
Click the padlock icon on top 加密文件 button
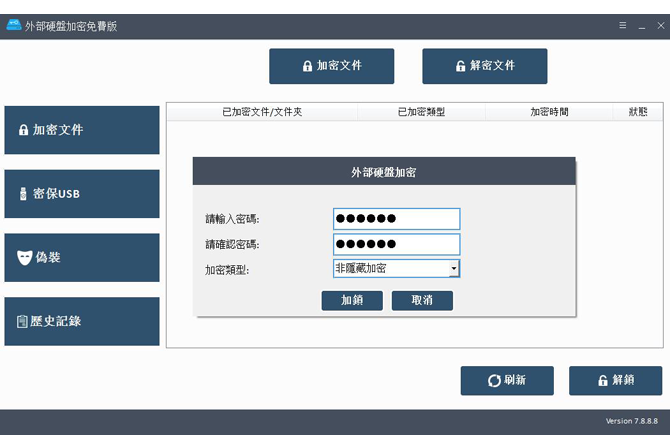point(308,67)
